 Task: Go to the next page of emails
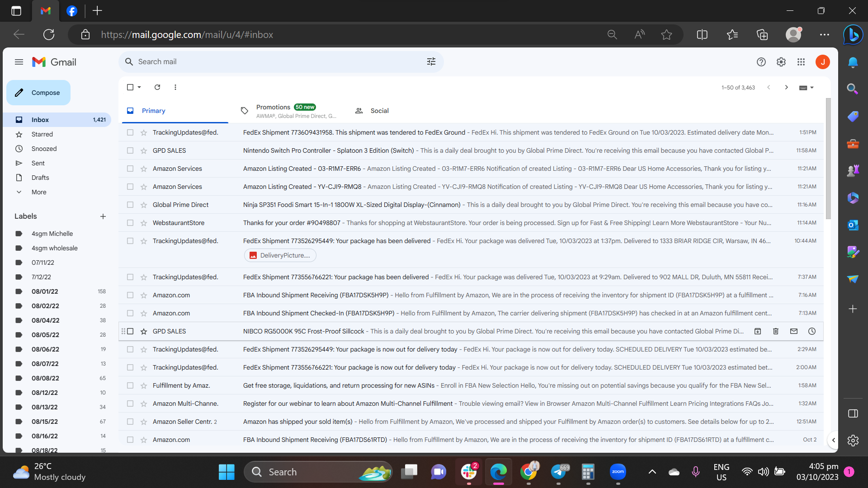point(787,87)
